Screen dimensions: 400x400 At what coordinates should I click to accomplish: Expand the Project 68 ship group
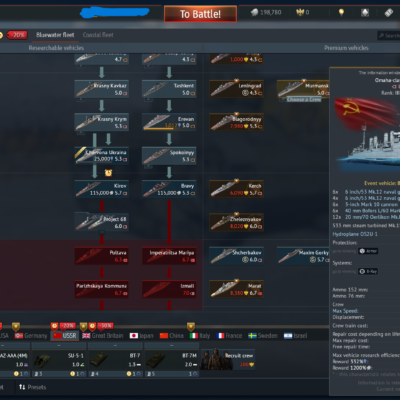(102, 222)
